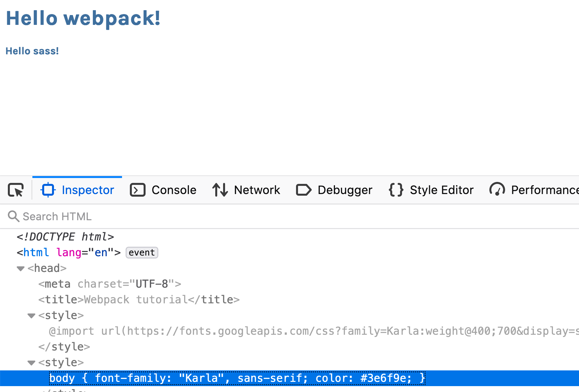The width and height of the screenshot is (579, 392).
Task: Select the body font-family Karla CSS line
Action: 237,378
